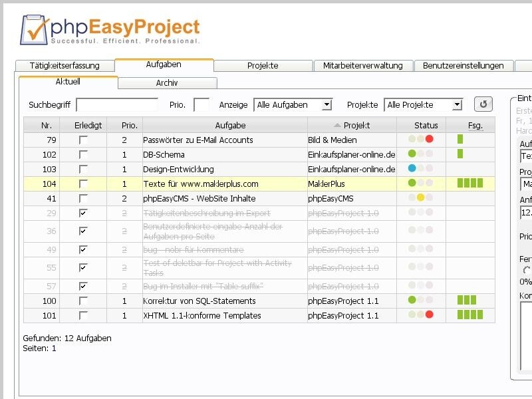Sort by Fsg. column header
The height and width of the screenshot is (399, 532).
[x=471, y=125]
